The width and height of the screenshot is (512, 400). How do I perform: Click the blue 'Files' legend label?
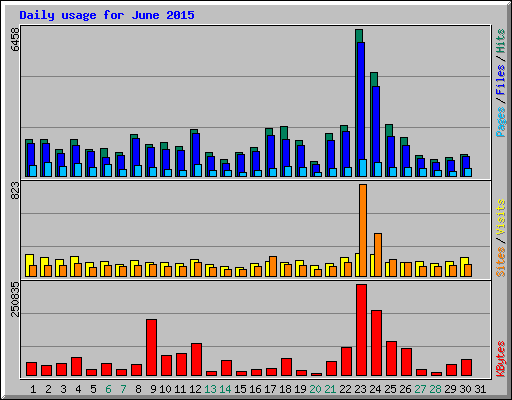pos(501,80)
